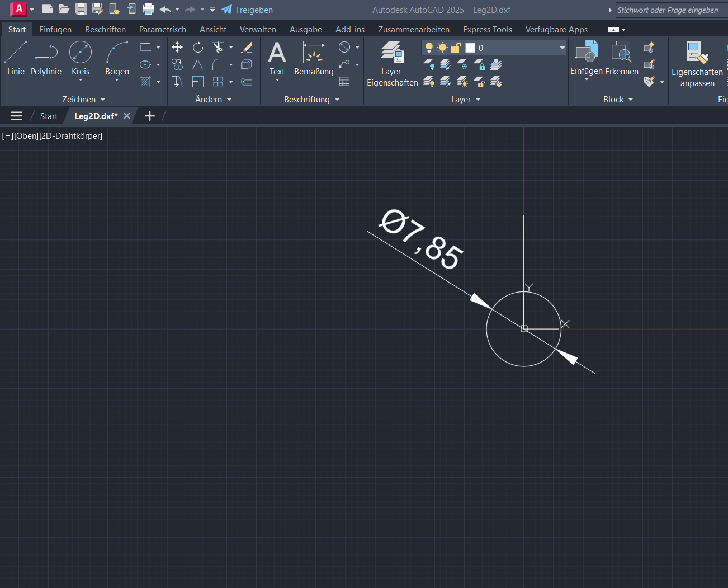
Task: Click the layer lock tool icon
Action: (x=479, y=65)
